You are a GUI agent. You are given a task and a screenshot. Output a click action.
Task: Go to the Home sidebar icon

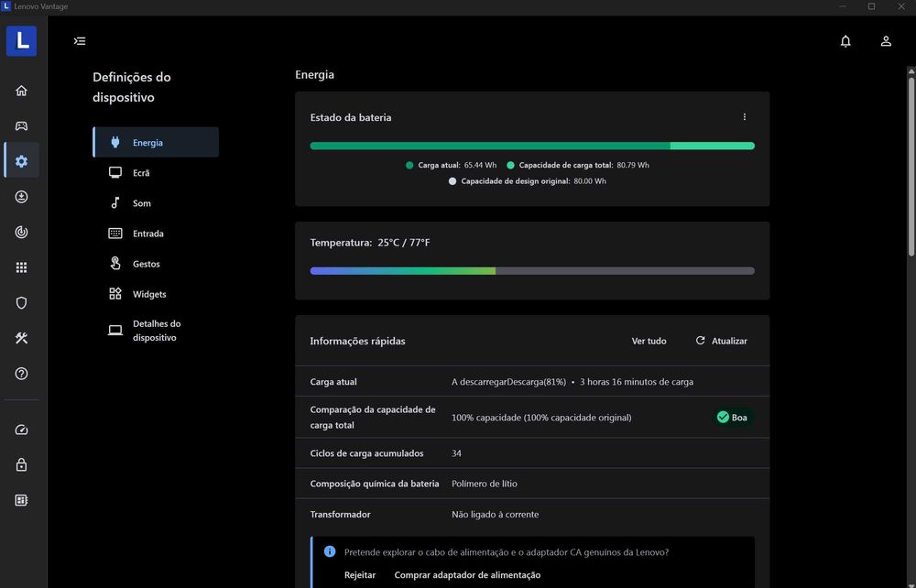pos(22,91)
